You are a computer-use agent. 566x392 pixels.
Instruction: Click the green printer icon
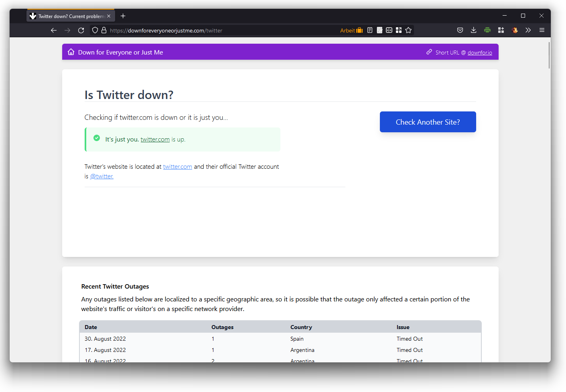click(x=487, y=30)
